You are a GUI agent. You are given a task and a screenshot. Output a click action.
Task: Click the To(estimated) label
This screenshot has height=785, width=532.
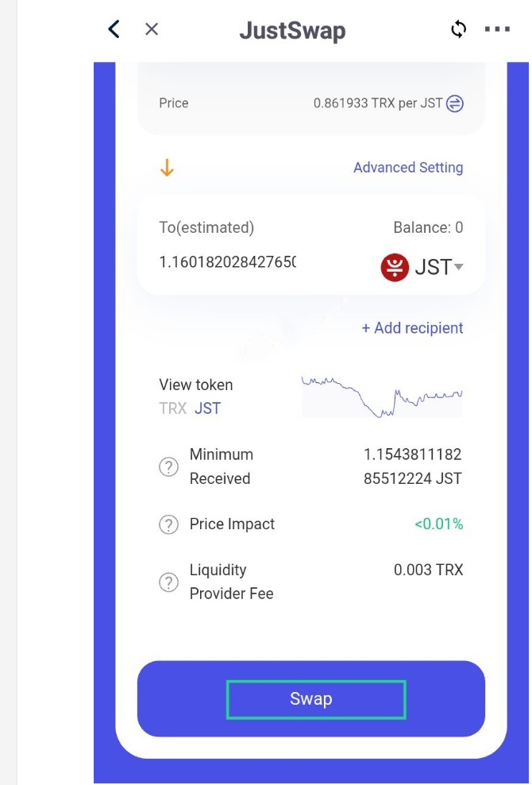(206, 228)
